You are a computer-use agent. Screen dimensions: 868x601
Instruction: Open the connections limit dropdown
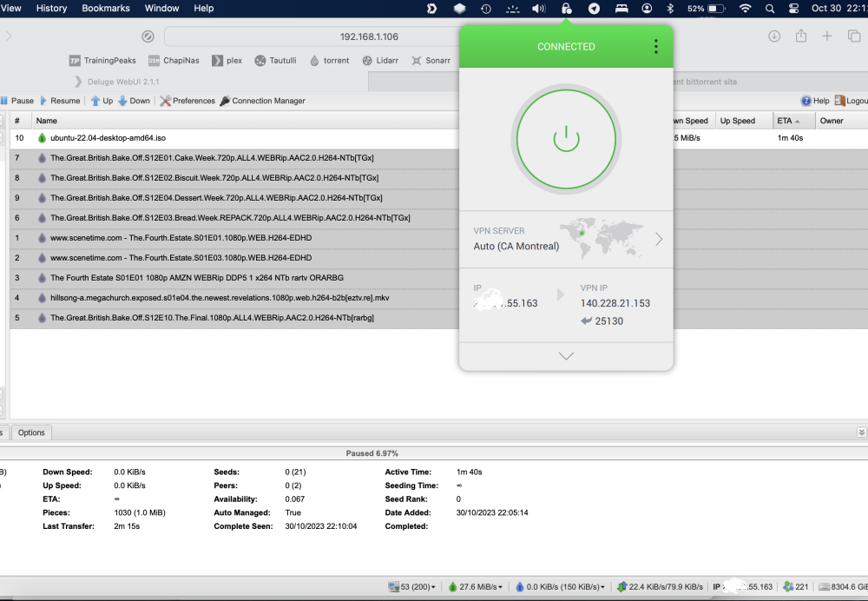pyautogui.click(x=411, y=586)
